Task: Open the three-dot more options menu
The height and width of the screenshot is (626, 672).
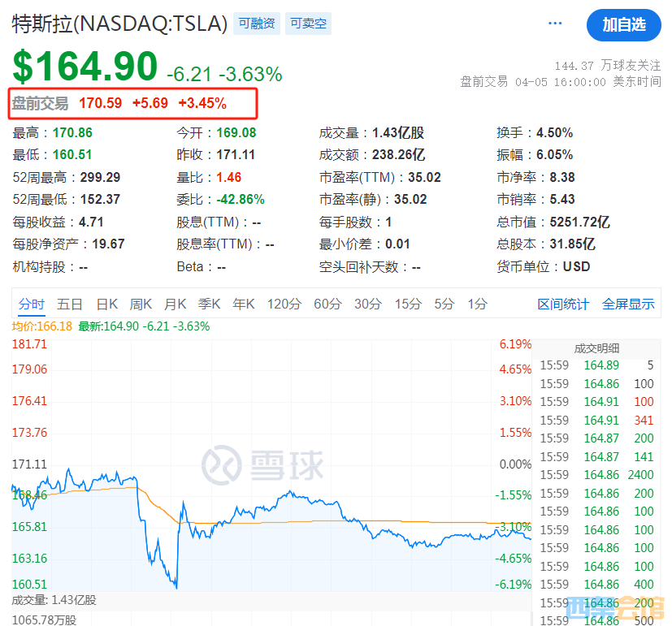Action: coord(555,24)
